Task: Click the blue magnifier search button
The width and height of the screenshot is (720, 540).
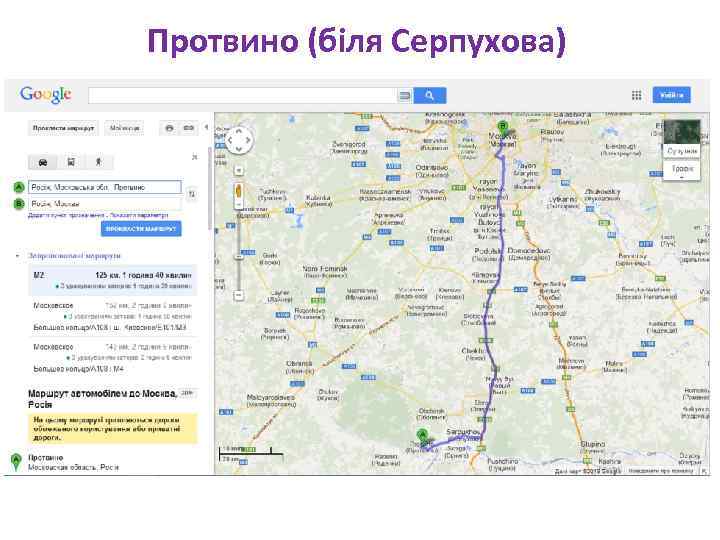Action: click(x=430, y=96)
